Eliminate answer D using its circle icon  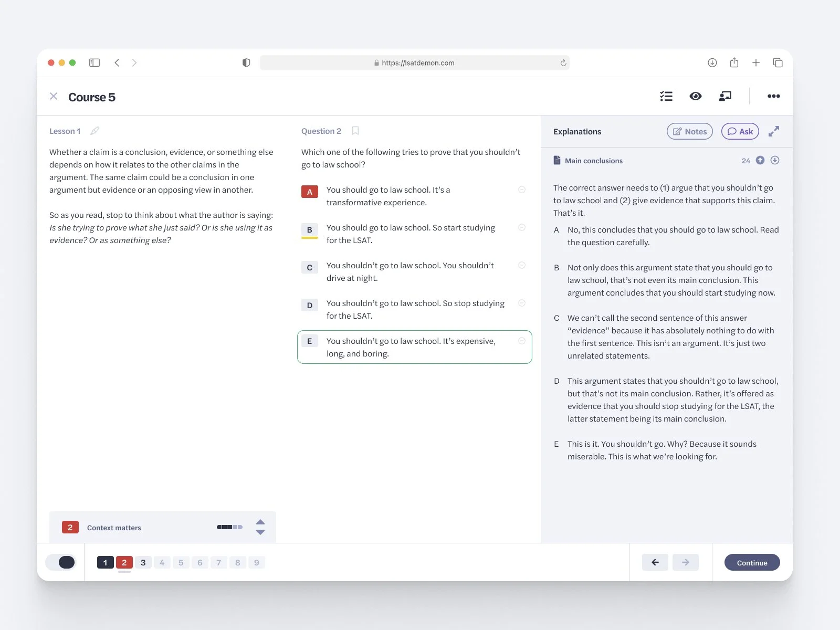[522, 303]
